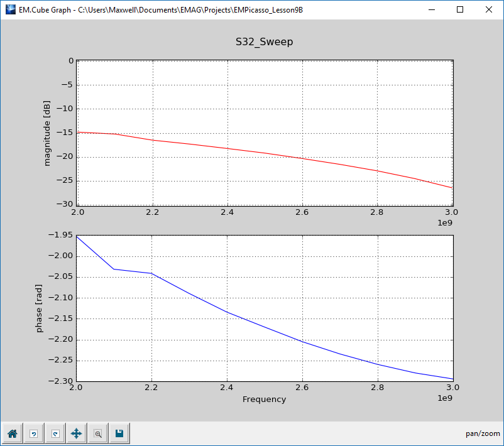Reset the plot view with the Home icon

(x=12, y=433)
